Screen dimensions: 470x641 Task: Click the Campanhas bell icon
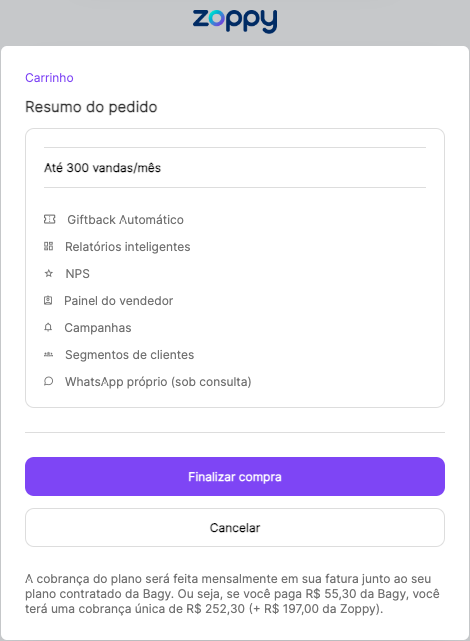(48, 327)
